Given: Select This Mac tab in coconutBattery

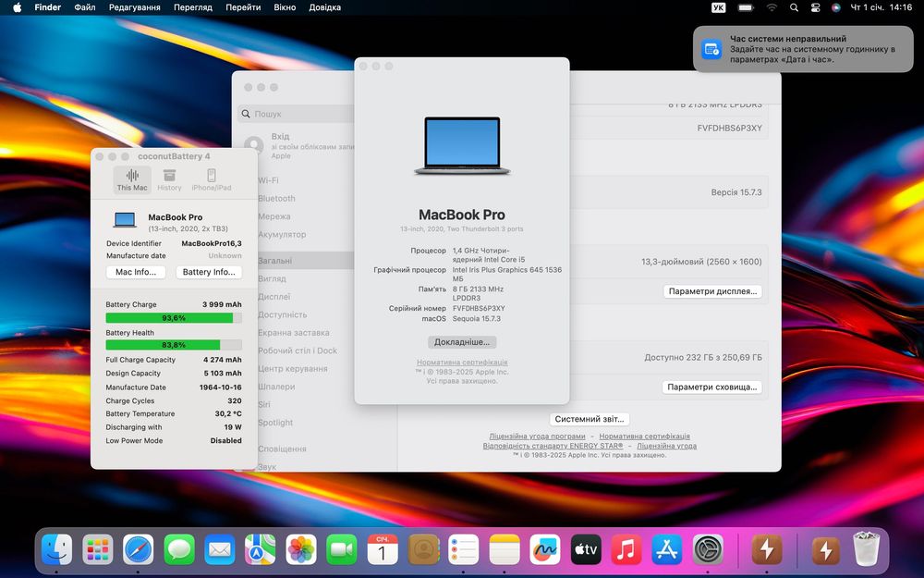Looking at the screenshot, I should pyautogui.click(x=132, y=180).
